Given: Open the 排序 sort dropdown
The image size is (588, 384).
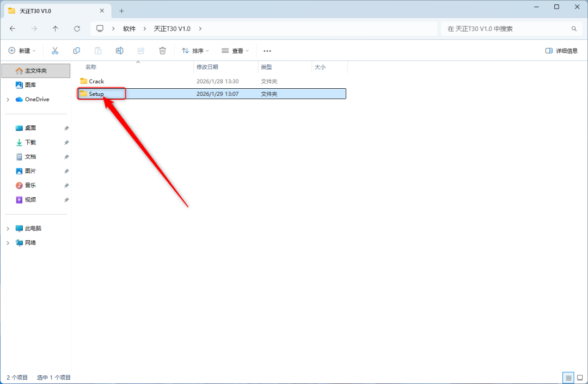Looking at the screenshot, I should click(x=195, y=51).
